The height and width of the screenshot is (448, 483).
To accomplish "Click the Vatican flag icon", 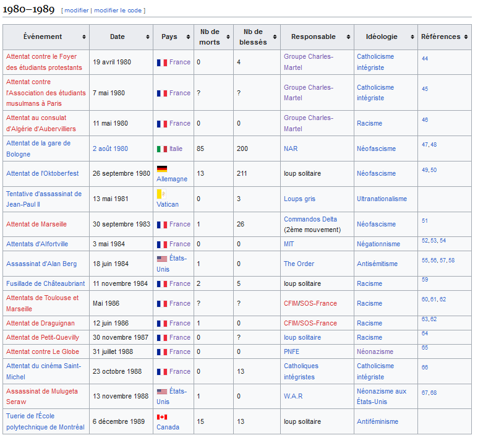I will pyautogui.click(x=161, y=194).
